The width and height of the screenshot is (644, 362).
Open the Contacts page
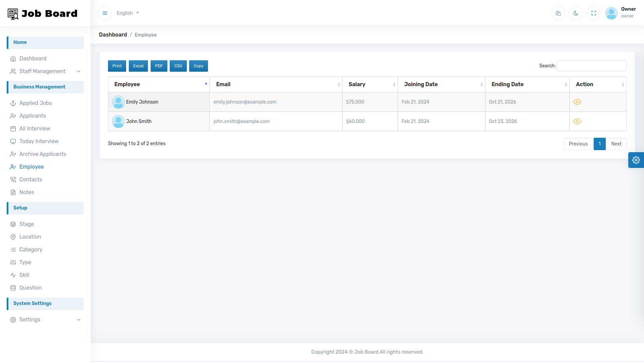click(31, 179)
